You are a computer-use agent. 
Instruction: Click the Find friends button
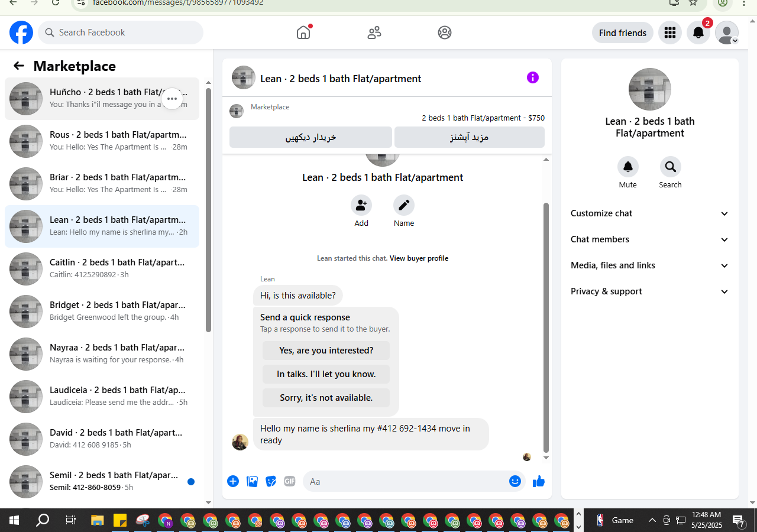[623, 33]
